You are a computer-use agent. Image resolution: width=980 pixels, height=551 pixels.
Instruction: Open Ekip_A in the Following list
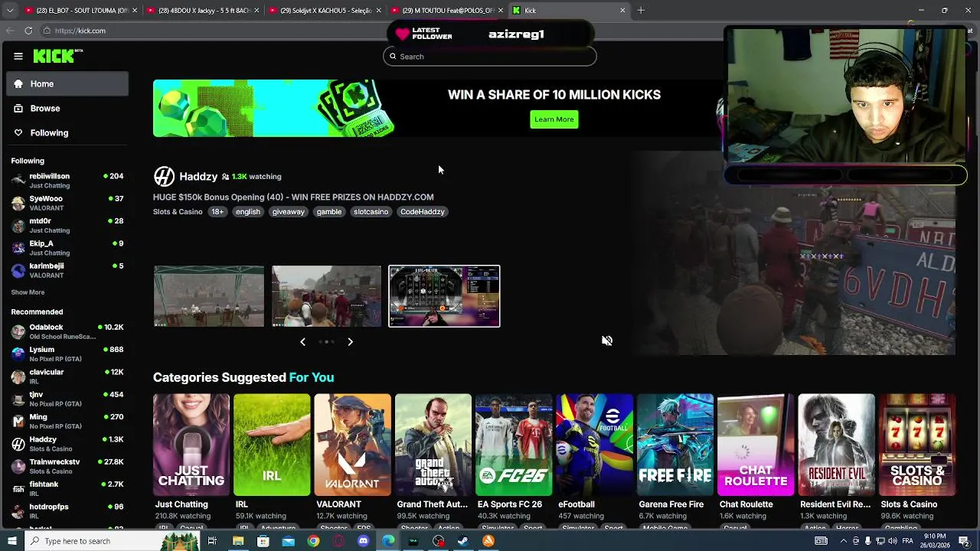pos(67,248)
